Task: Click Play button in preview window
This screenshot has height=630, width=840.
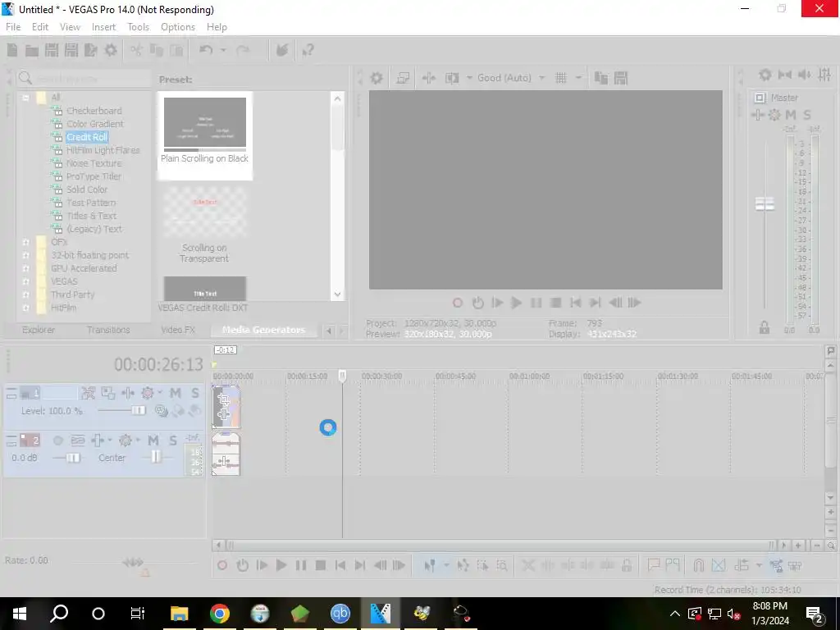Action: click(x=517, y=303)
